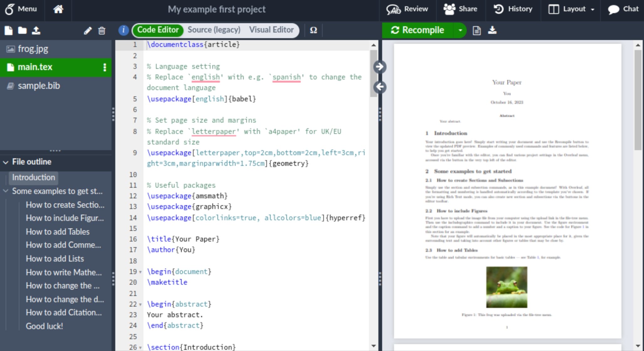The image size is (644, 351).
Task: Create a new file
Action: click(8, 31)
